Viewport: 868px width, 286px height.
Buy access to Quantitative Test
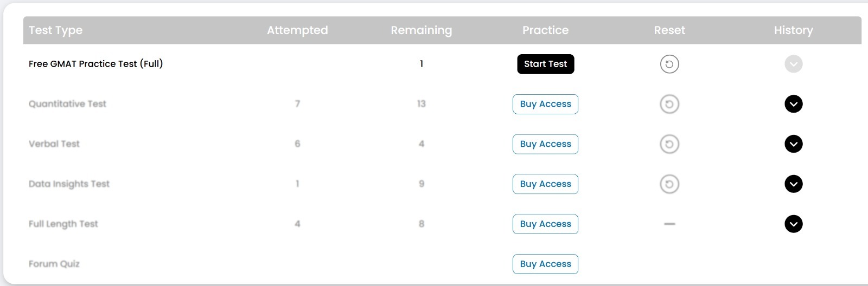tap(545, 104)
